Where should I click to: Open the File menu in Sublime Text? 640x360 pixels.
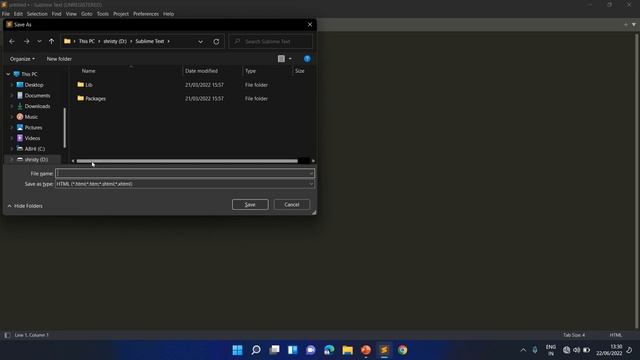[x=6, y=14]
